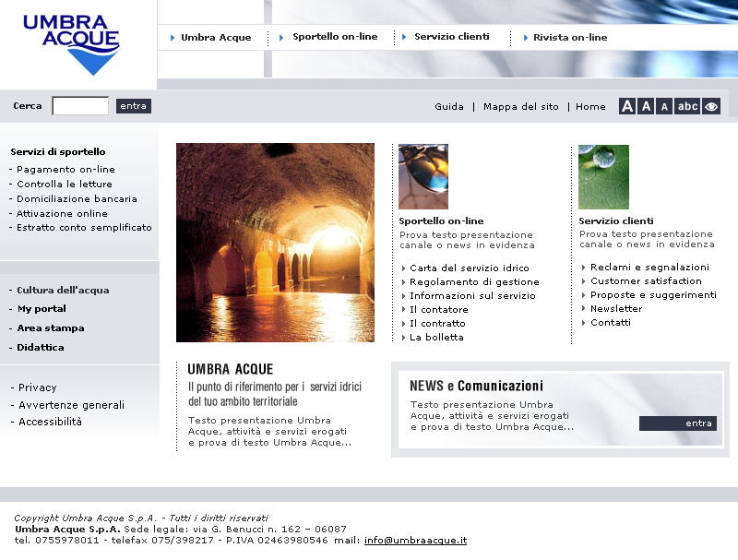The image size is (738, 560).
Task: Open the Contatti link
Action: [611, 322]
